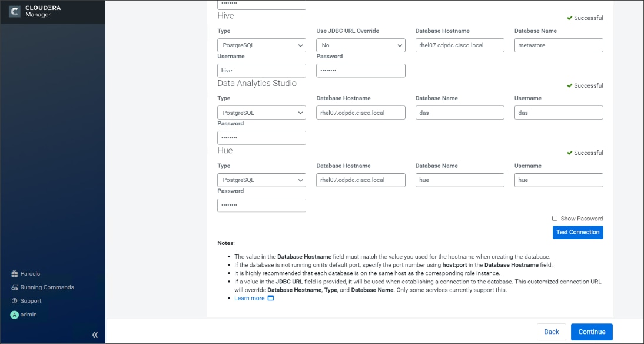Open Parcels from the sidebar

pyautogui.click(x=25, y=274)
